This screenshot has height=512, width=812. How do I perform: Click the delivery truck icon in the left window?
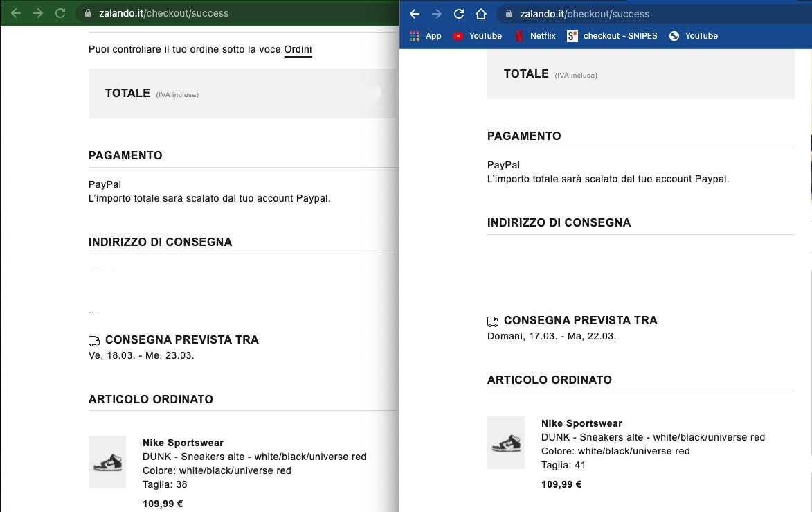click(93, 340)
